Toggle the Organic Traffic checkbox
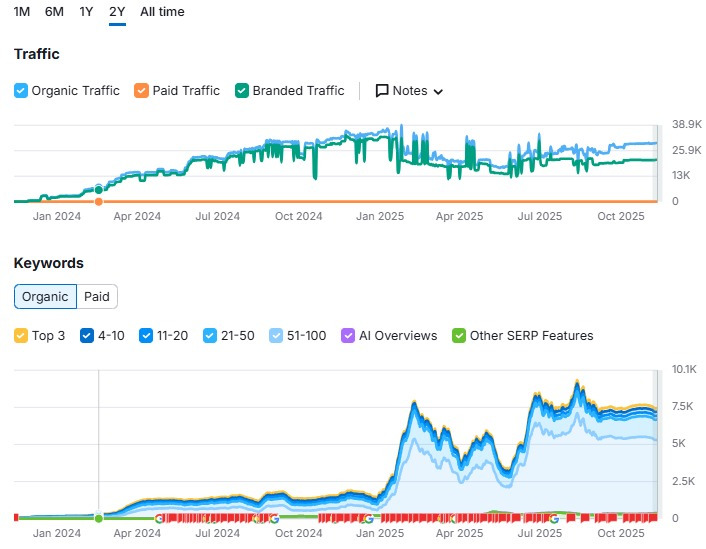This screenshot has width=706, height=549. click(x=21, y=91)
